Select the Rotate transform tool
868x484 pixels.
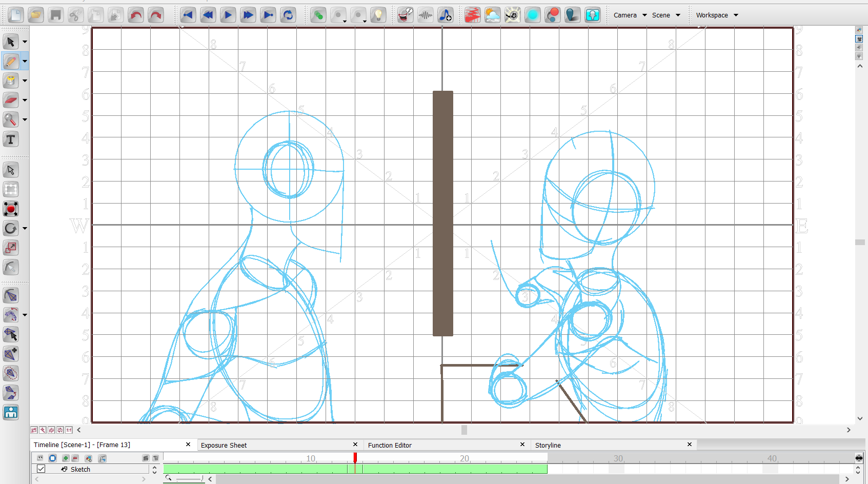point(11,229)
